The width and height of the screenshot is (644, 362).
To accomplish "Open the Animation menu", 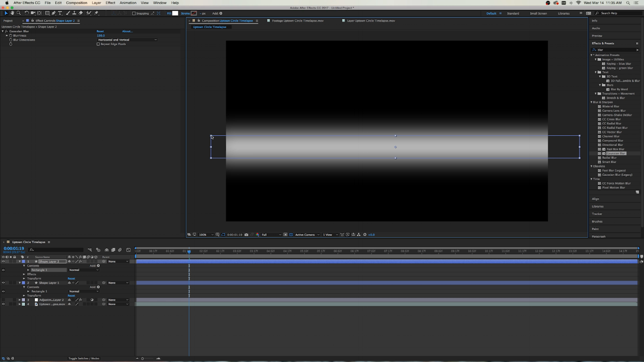I will (x=128, y=3).
